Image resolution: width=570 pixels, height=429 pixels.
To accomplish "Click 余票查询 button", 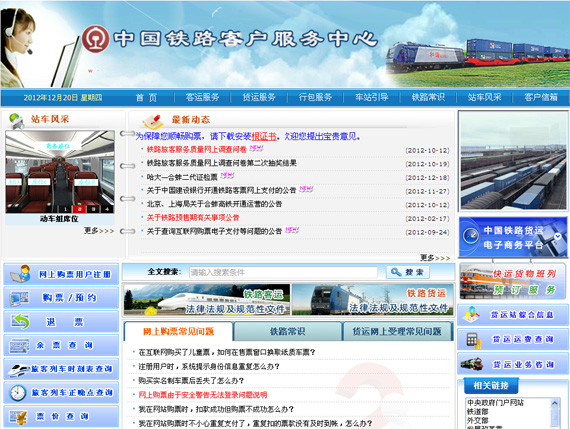I will (x=61, y=345).
